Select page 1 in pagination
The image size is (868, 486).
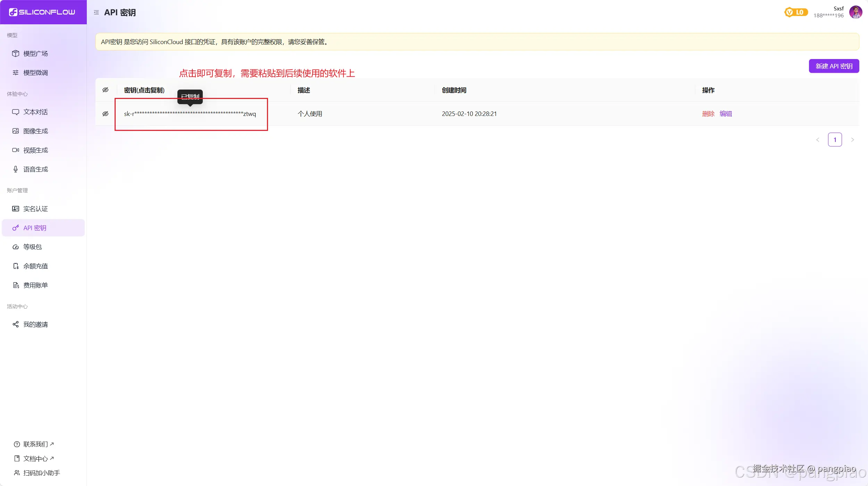click(835, 140)
